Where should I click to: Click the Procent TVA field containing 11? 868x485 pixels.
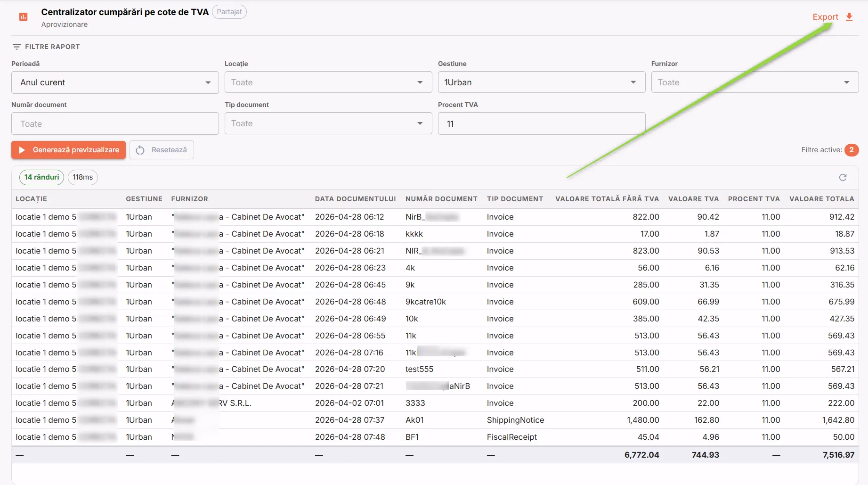pyautogui.click(x=542, y=123)
